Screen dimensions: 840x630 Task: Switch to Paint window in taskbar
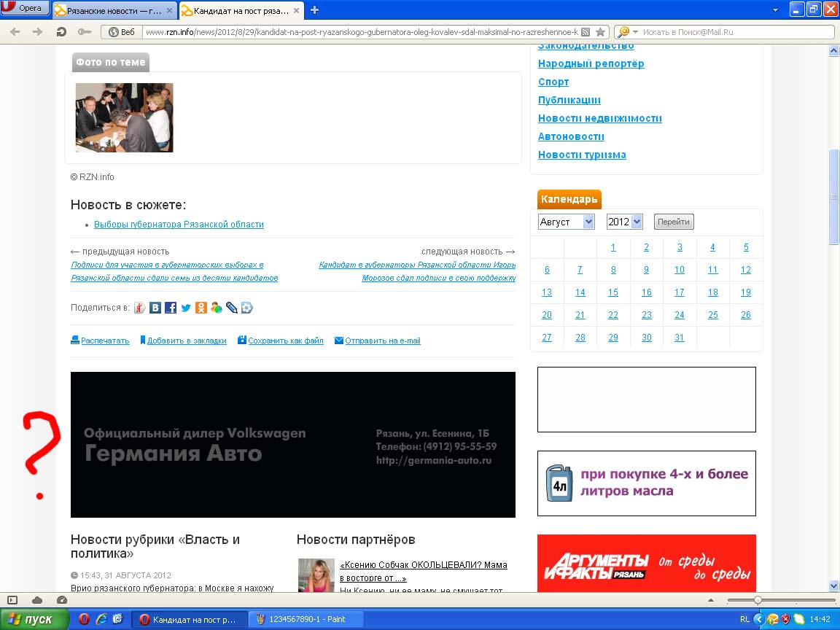tap(306, 619)
